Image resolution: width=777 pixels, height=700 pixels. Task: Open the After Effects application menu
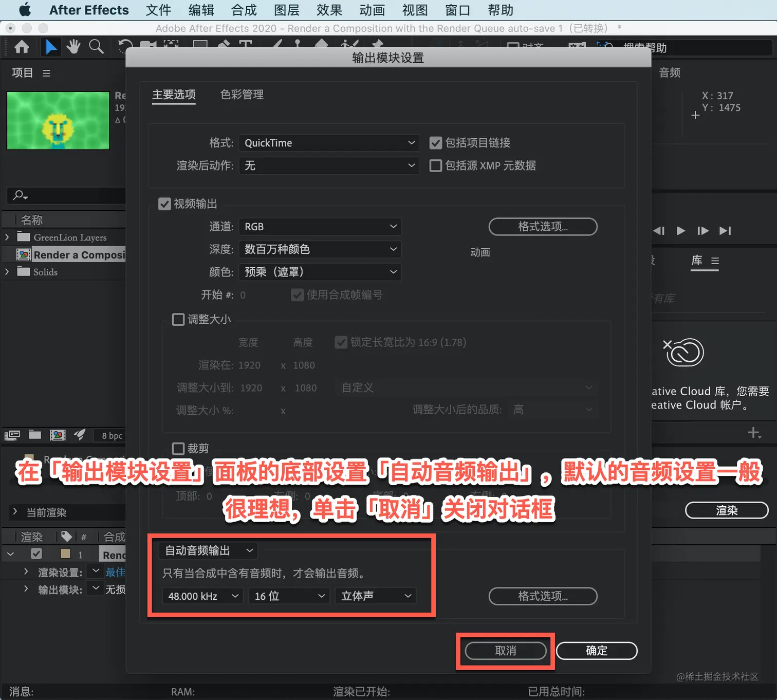point(89,10)
